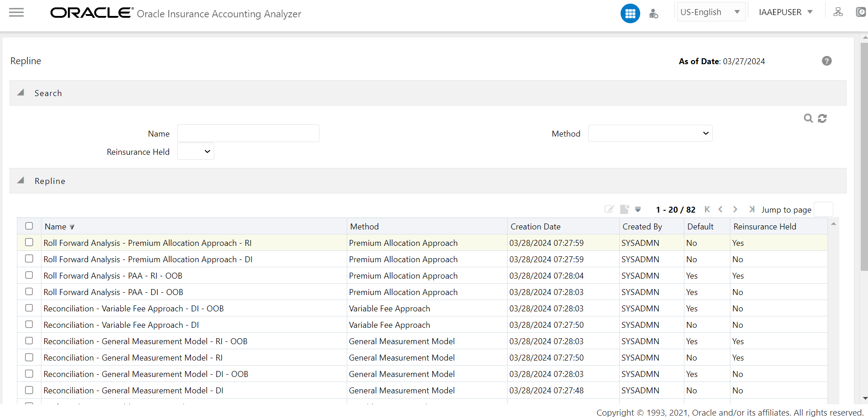The image size is (868, 417).
Task: Click the last icon in top header
Action: (x=861, y=12)
